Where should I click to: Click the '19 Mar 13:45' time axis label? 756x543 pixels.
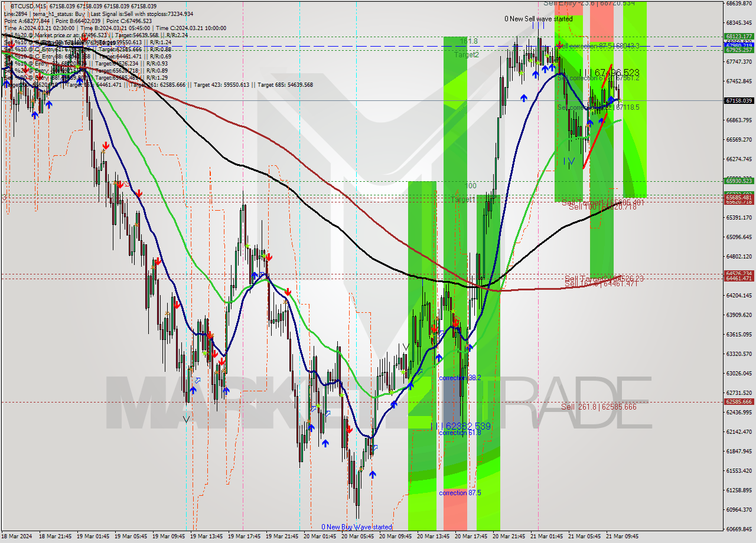(x=207, y=537)
